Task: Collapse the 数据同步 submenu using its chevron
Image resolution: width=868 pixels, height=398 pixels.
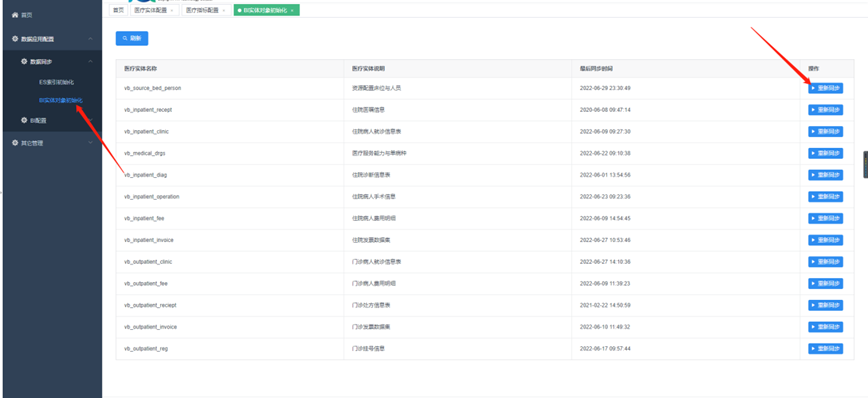Action: point(90,61)
